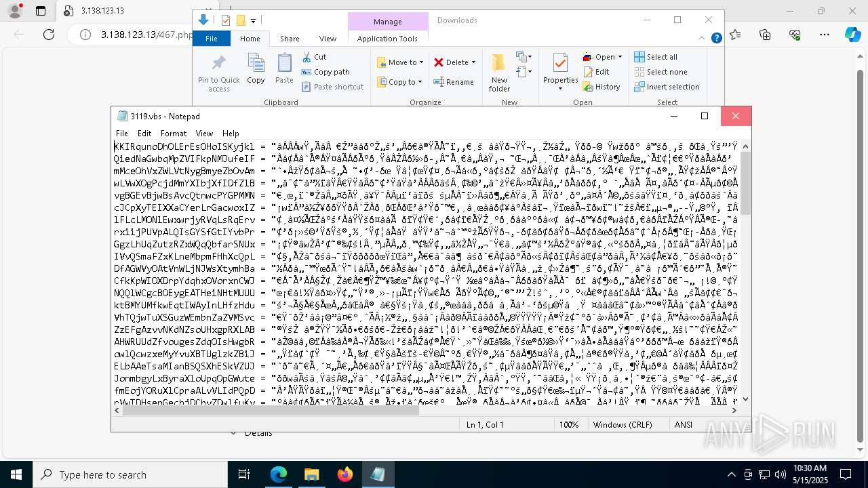This screenshot has height=488, width=868.
Task: Open Notepad Format menu
Action: 174,134
